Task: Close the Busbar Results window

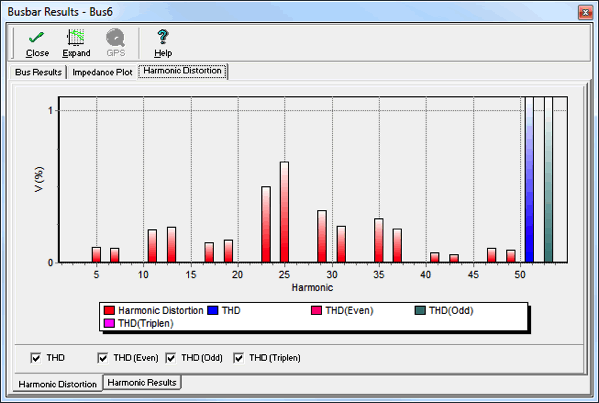Action: tap(585, 13)
